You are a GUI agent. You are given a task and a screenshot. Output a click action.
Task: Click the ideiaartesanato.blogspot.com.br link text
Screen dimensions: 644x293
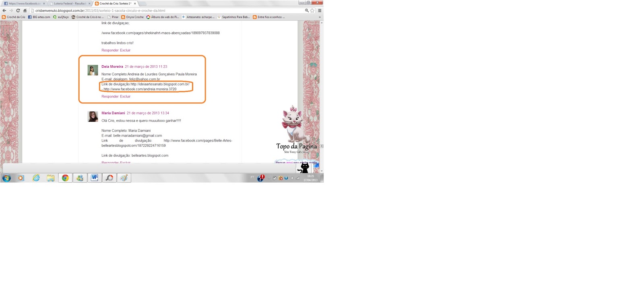(160, 84)
